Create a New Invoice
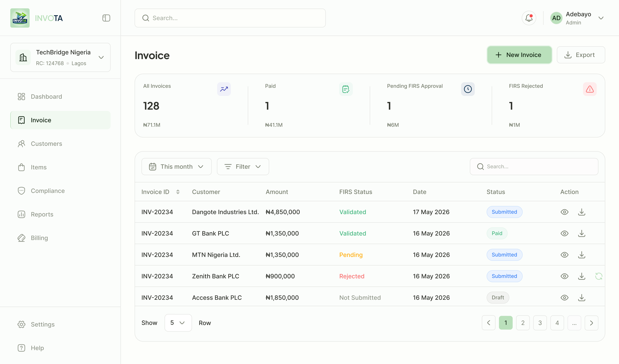Viewport: 619px width, 364px height. (519, 55)
